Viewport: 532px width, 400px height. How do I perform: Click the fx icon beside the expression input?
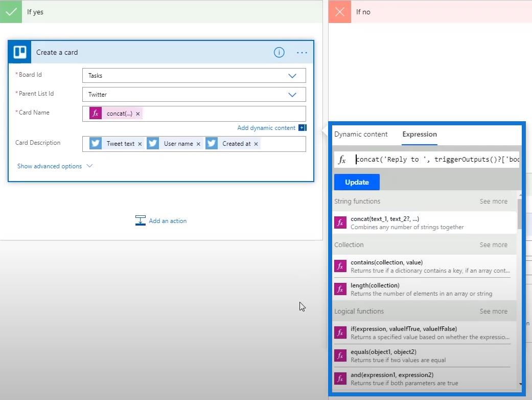pos(342,159)
